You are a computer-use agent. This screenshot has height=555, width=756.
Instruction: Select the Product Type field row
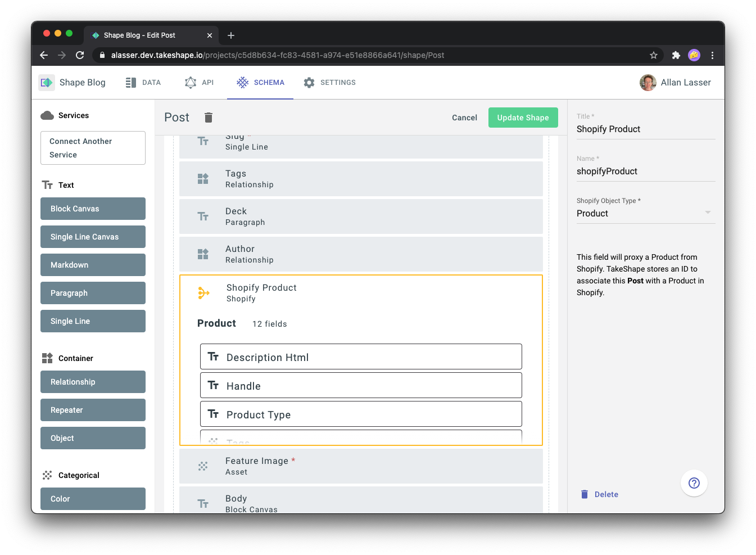coord(361,414)
